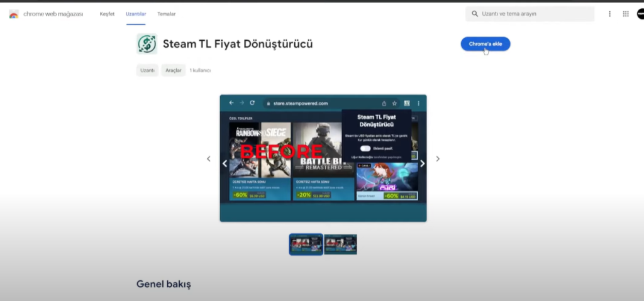Click the Uzantı category chip
Viewport: 644px width, 301px height.
[147, 70]
